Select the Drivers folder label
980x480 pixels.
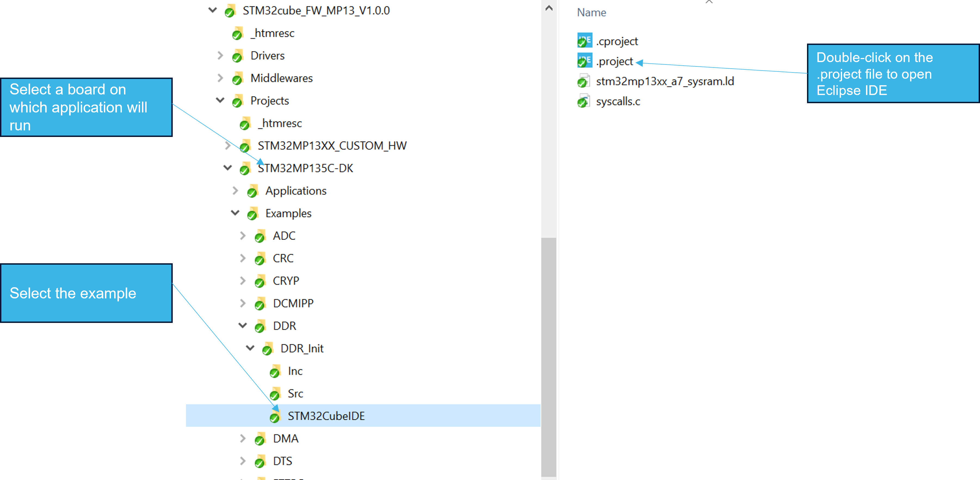point(267,56)
